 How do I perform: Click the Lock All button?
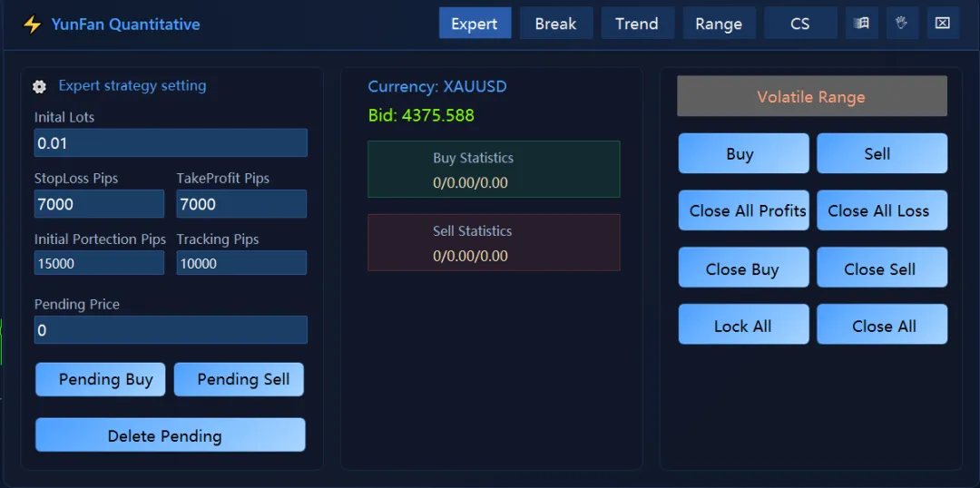(x=744, y=325)
